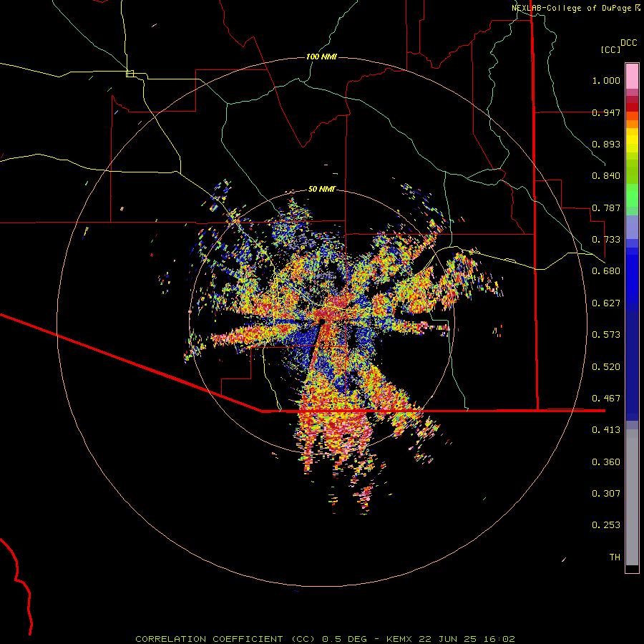The width and height of the screenshot is (644, 644).
Task: Click the 0.413 scale value
Action: pyautogui.click(x=606, y=430)
